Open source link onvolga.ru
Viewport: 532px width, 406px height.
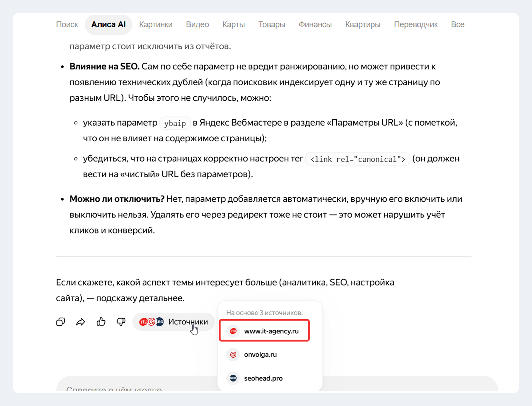tap(260, 355)
